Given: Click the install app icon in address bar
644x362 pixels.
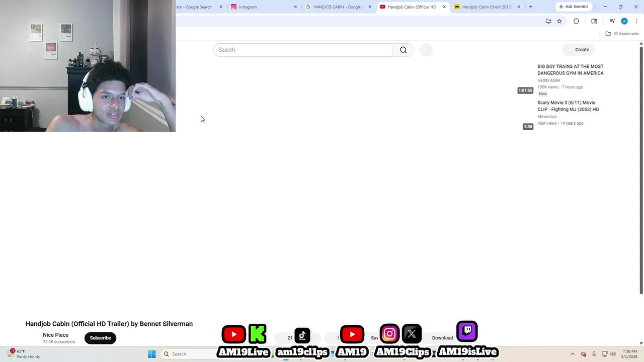Looking at the screenshot, I should pyautogui.click(x=548, y=21).
